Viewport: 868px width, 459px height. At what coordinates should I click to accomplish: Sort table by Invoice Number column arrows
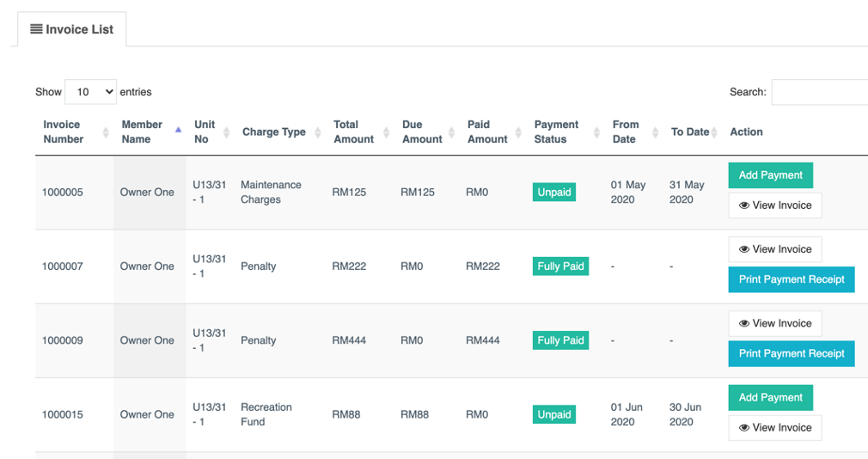click(x=106, y=132)
